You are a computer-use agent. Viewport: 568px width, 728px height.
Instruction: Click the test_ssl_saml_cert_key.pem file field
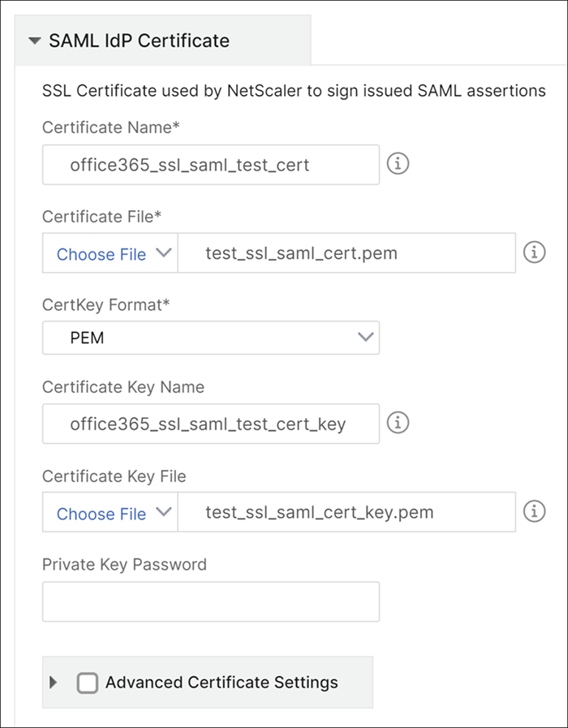pyautogui.click(x=346, y=512)
